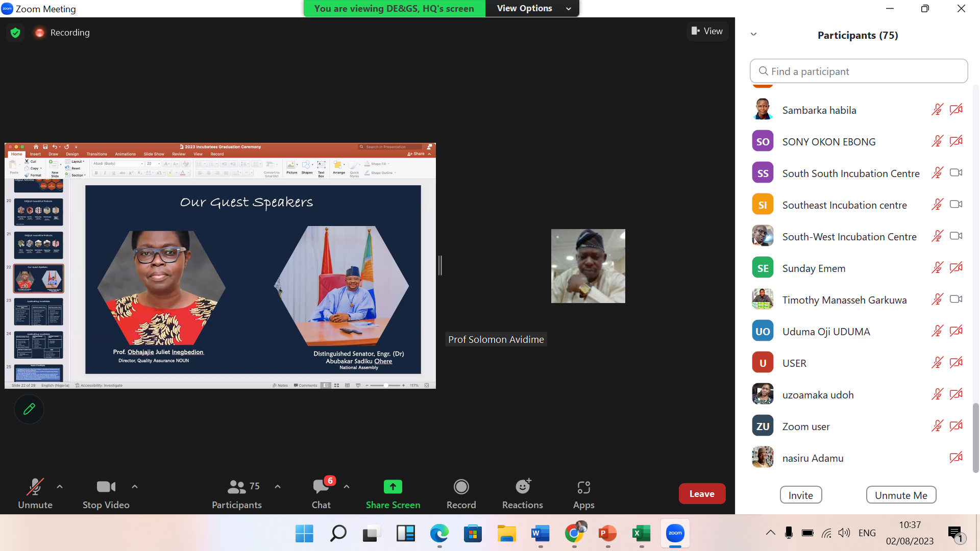Click the Unmute Me button
Viewport: 980px width, 551px height.
pos(901,495)
